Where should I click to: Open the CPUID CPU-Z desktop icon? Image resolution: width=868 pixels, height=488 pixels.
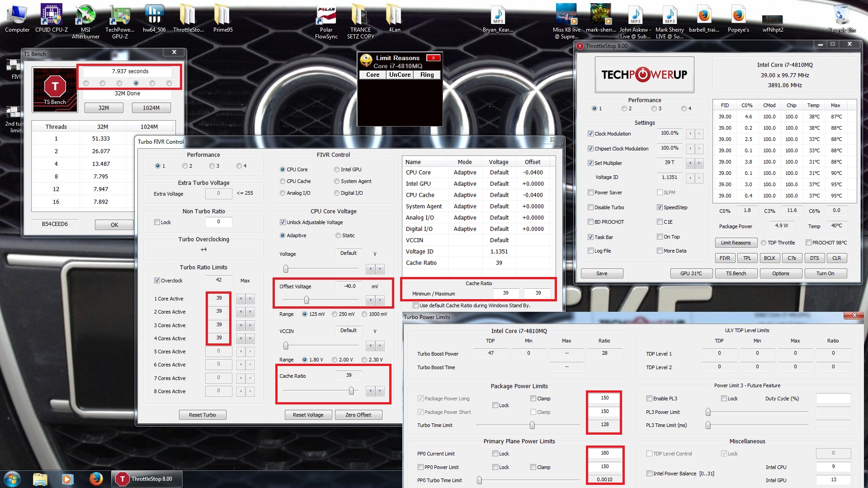[52, 18]
